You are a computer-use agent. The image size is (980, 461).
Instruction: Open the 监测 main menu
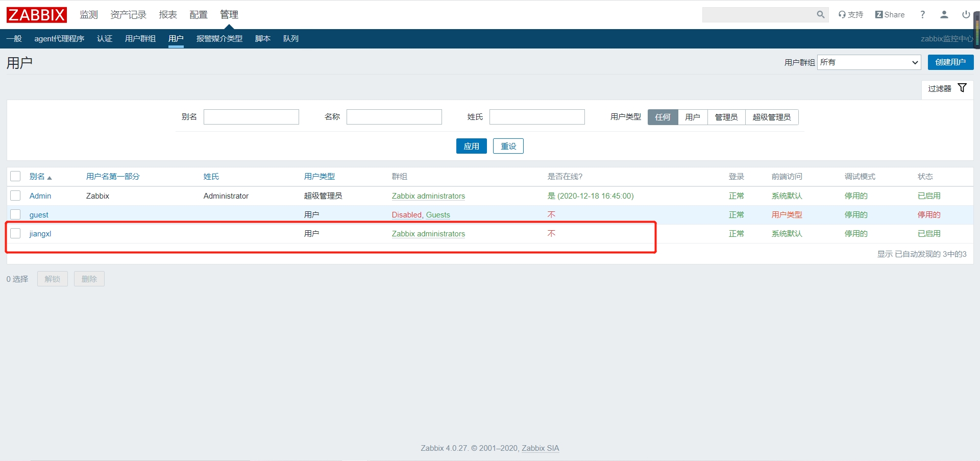point(89,15)
